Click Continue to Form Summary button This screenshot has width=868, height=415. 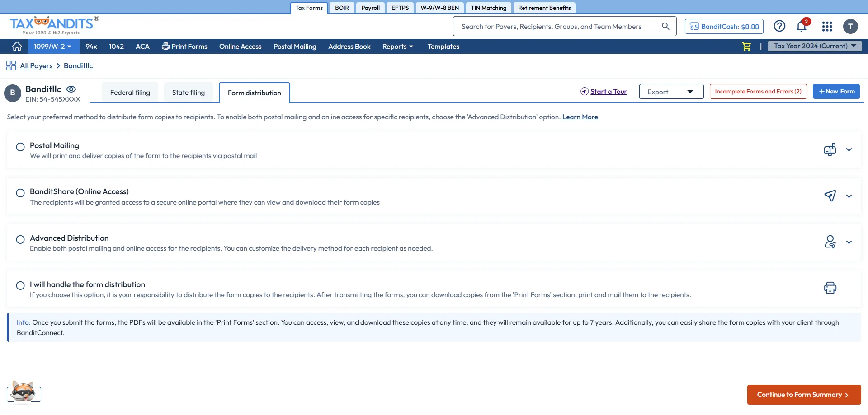[804, 395]
